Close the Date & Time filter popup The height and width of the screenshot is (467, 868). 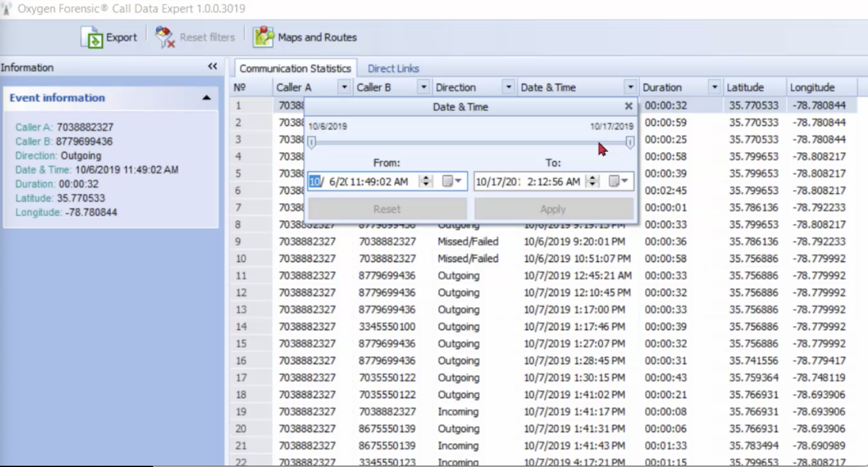(628, 106)
